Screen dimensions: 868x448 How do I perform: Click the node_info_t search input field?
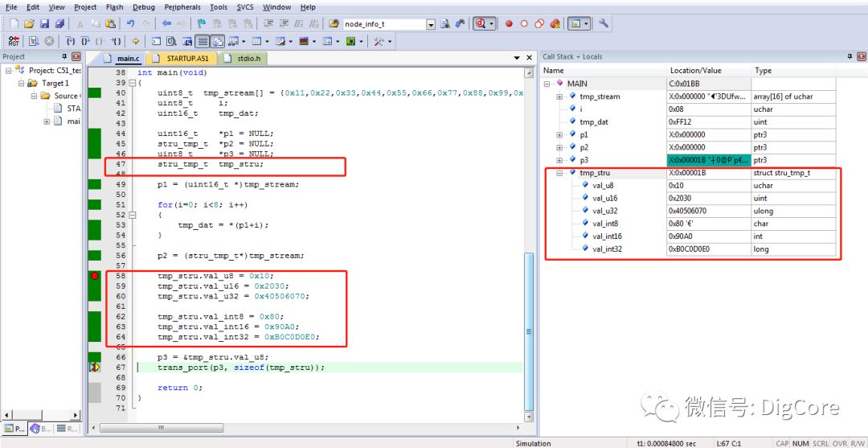(x=384, y=24)
